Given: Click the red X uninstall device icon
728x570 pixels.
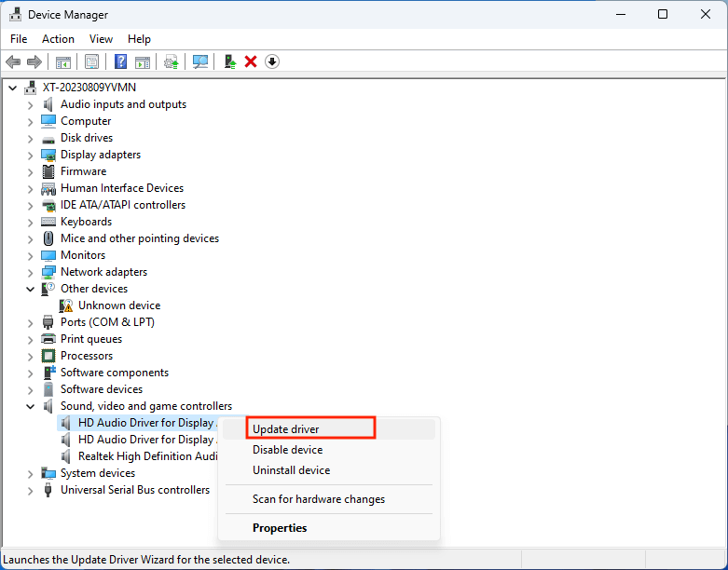Looking at the screenshot, I should (x=251, y=61).
